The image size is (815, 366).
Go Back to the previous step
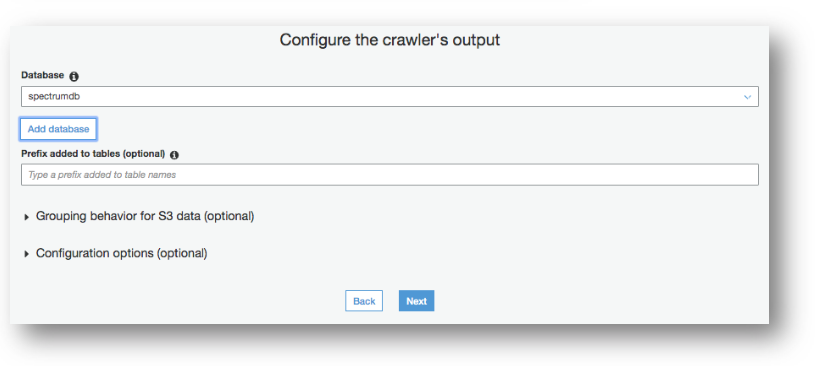click(364, 301)
